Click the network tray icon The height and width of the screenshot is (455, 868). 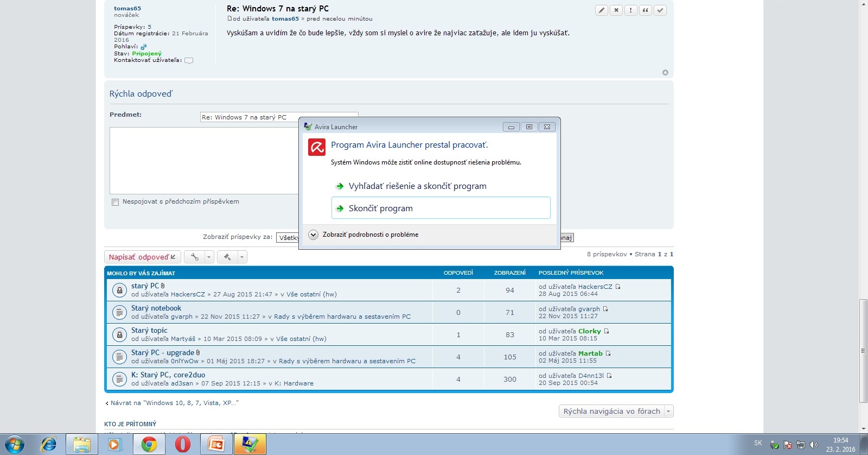point(801,445)
